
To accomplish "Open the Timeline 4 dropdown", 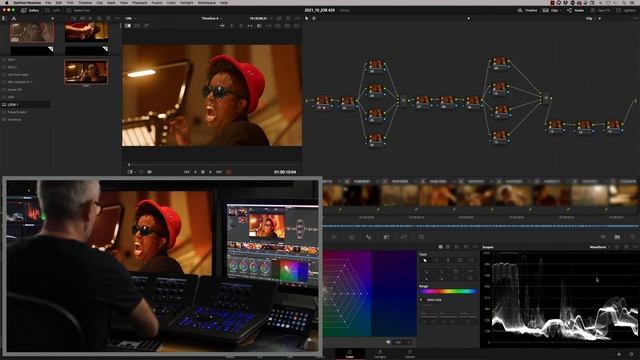I will point(212,18).
